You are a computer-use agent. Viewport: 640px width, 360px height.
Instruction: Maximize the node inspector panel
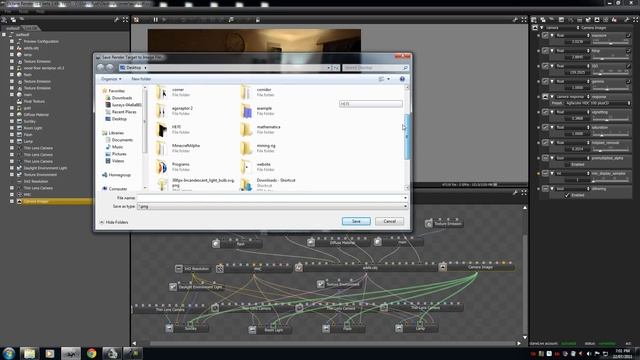(636, 20)
